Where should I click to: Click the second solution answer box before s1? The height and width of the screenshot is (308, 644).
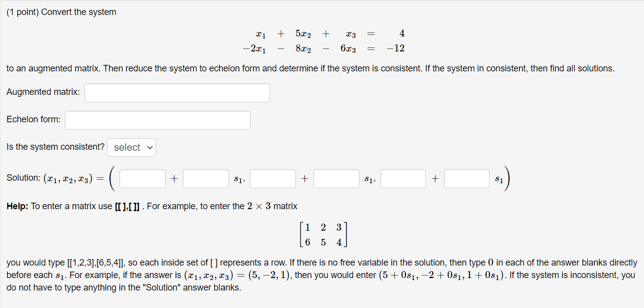[205, 178]
